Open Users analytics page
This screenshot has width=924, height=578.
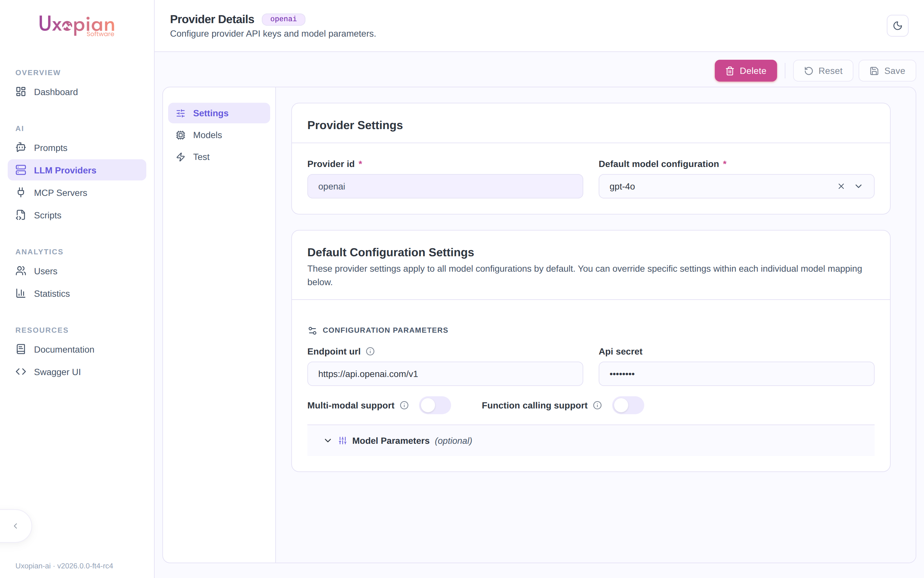77,271
